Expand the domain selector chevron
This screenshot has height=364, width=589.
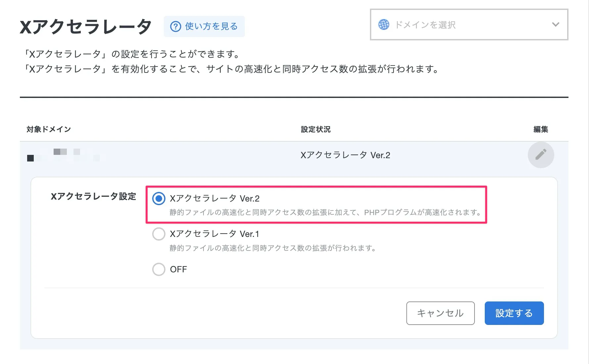[x=556, y=25]
